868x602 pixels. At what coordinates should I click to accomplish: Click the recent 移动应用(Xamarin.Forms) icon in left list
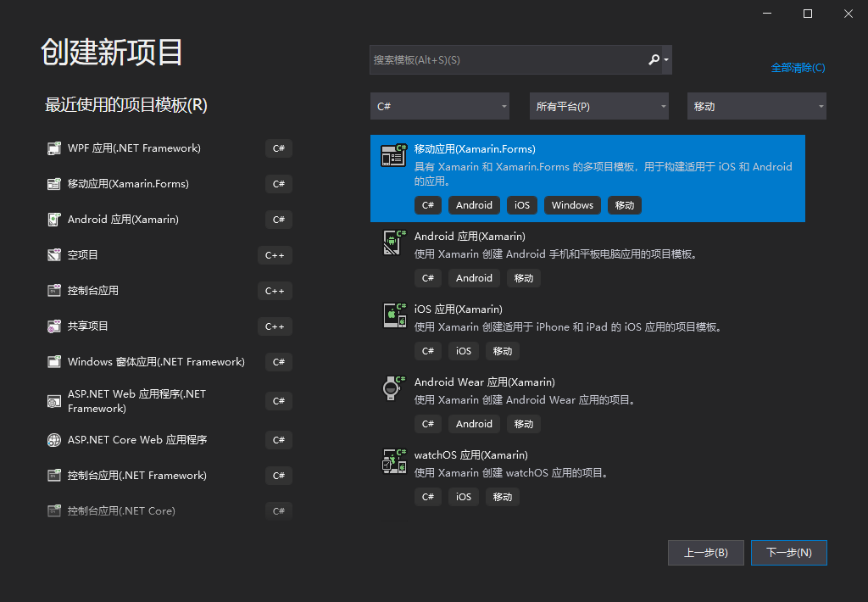pyautogui.click(x=53, y=184)
